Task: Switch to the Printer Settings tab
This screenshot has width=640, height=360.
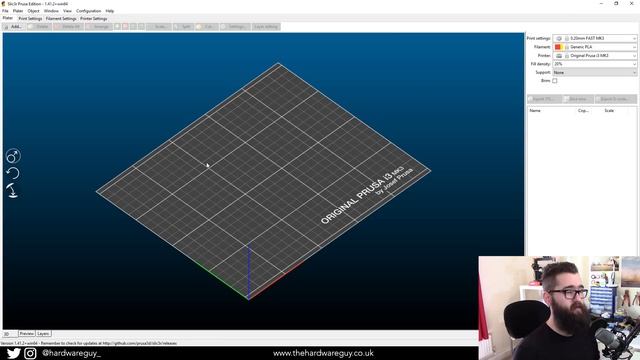Action: pyautogui.click(x=94, y=19)
